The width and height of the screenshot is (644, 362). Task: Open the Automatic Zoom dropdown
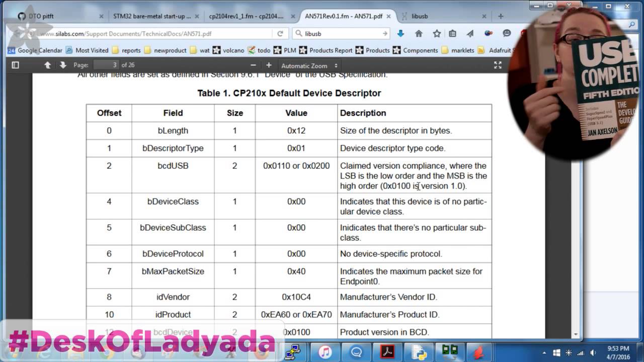(x=309, y=66)
